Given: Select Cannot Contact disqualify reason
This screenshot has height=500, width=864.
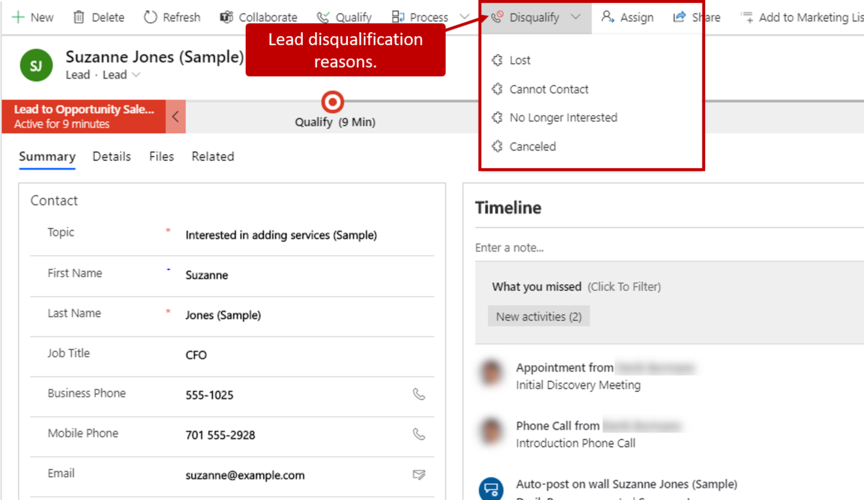Looking at the screenshot, I should pos(548,89).
